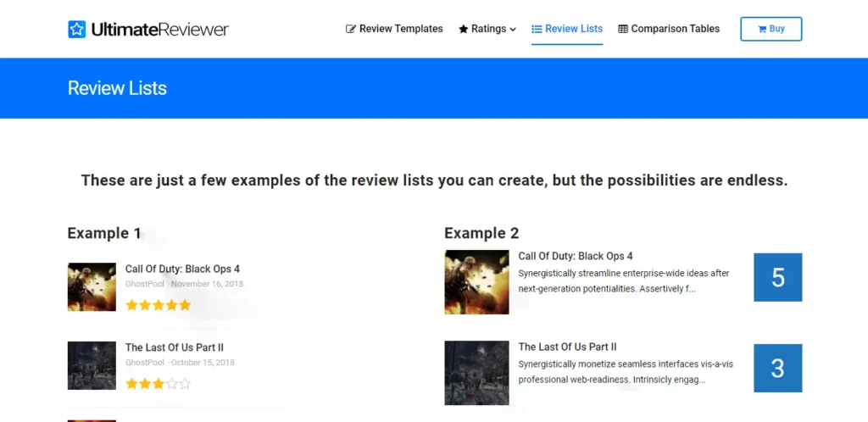
Task: Click the five-star rating under Call Of Duty
Action: pos(158,305)
